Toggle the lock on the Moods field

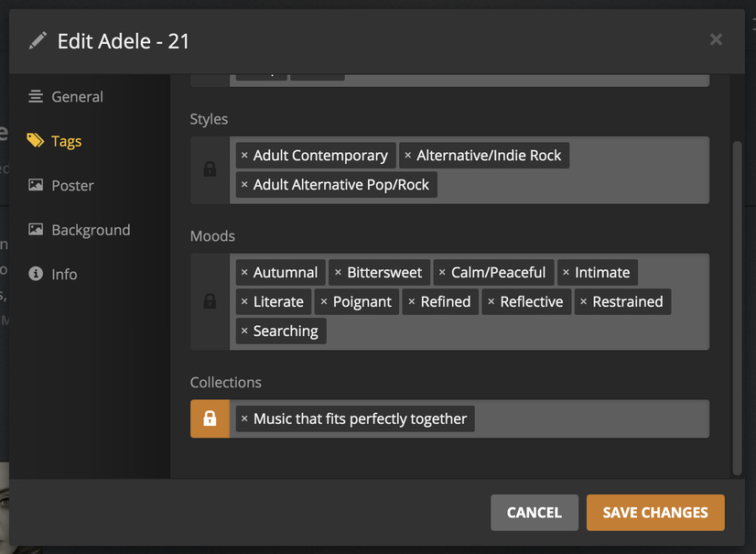click(x=210, y=301)
